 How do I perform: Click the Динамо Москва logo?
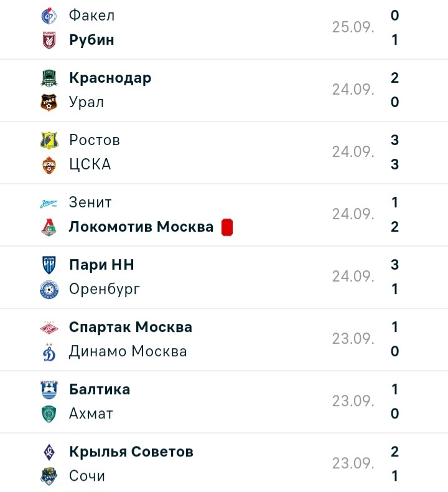[x=49, y=351]
